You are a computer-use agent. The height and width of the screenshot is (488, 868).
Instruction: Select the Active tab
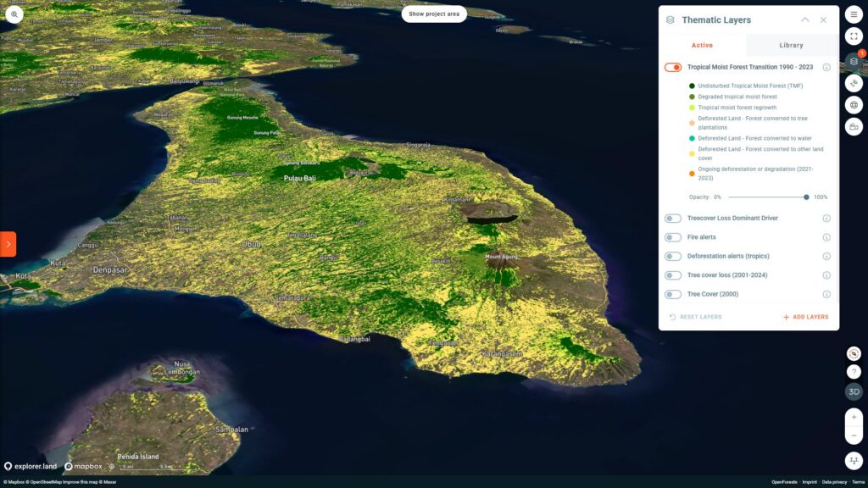coord(702,45)
